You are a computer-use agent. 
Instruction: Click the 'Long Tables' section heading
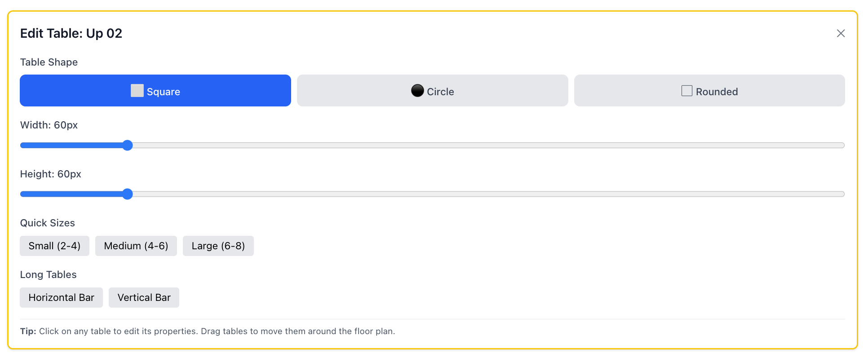point(48,274)
